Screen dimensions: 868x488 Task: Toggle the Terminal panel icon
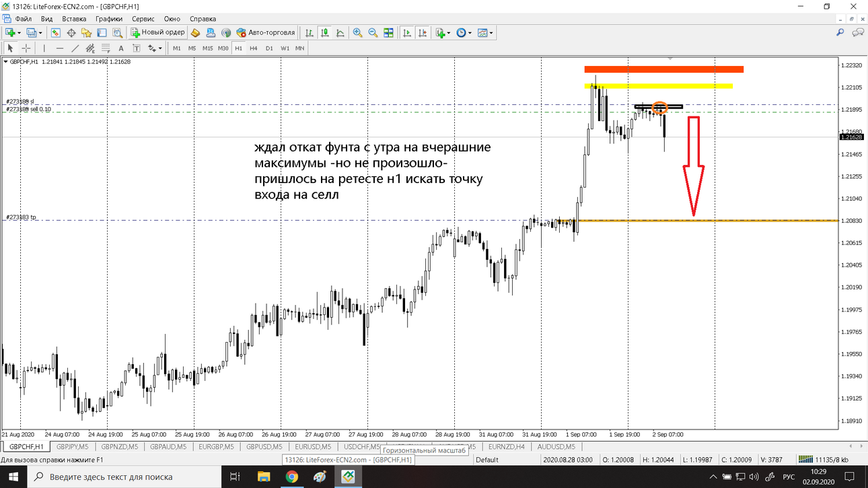102,32
